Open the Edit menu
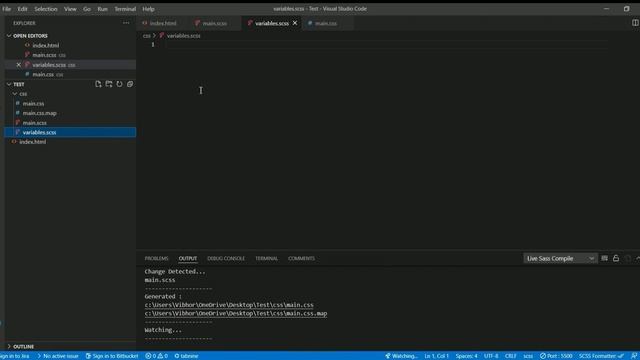Image resolution: width=640 pixels, height=360 pixels. tap(22, 9)
